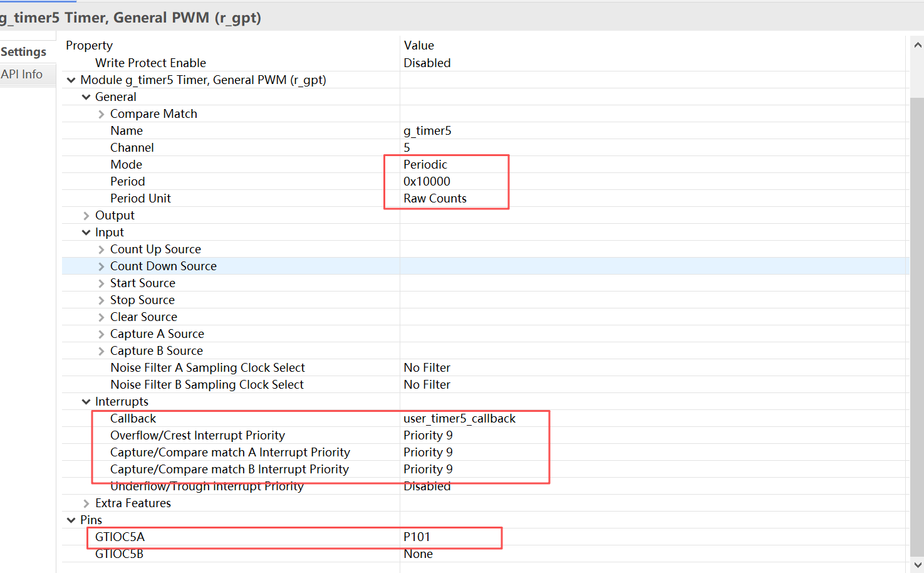The image size is (924, 573).
Task: Click the Value column header
Action: (x=419, y=45)
